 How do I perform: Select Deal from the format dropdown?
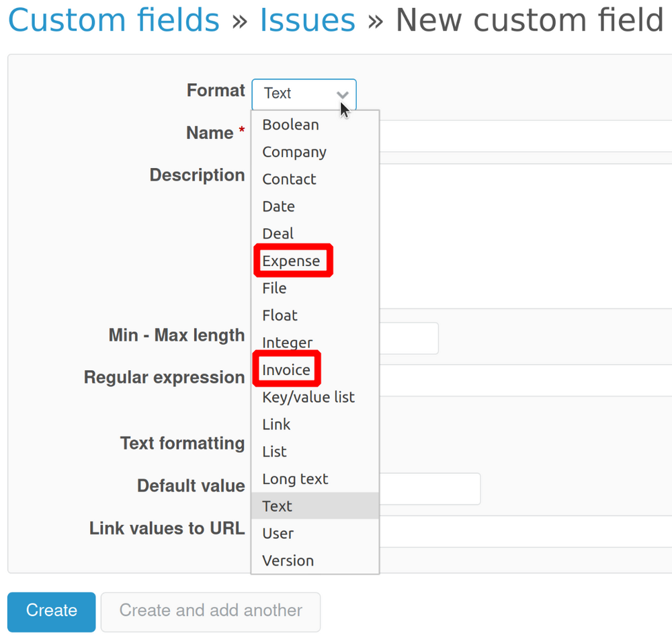[x=278, y=233]
